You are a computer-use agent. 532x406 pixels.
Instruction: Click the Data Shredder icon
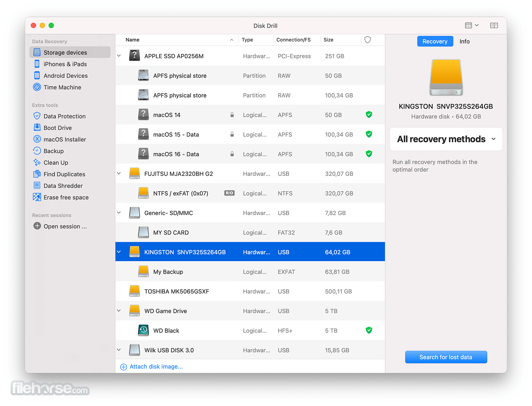pyautogui.click(x=37, y=186)
